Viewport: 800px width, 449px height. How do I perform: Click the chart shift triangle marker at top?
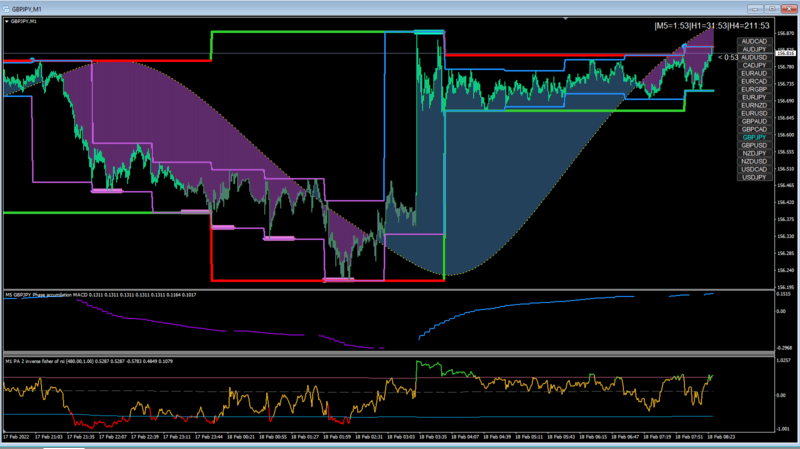click(x=565, y=19)
